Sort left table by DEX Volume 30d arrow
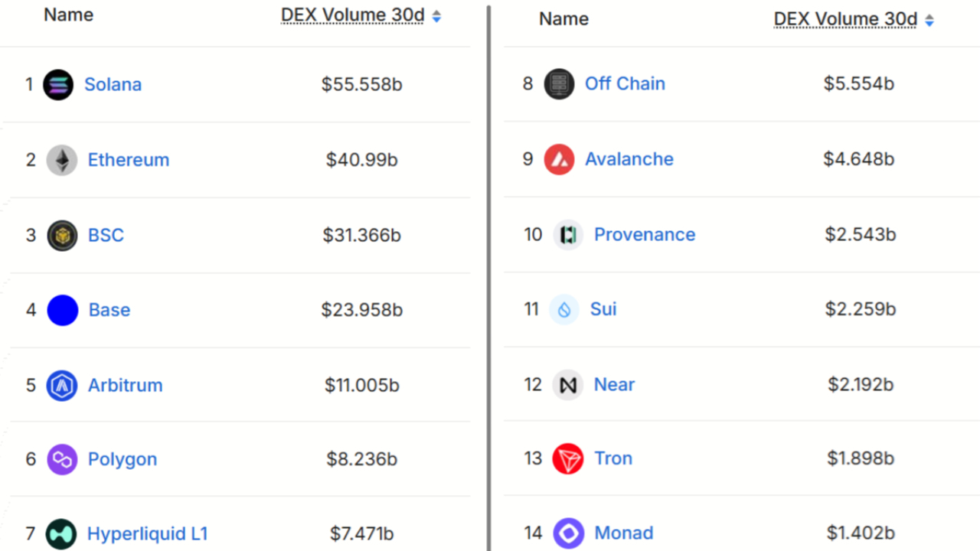 [x=436, y=17]
